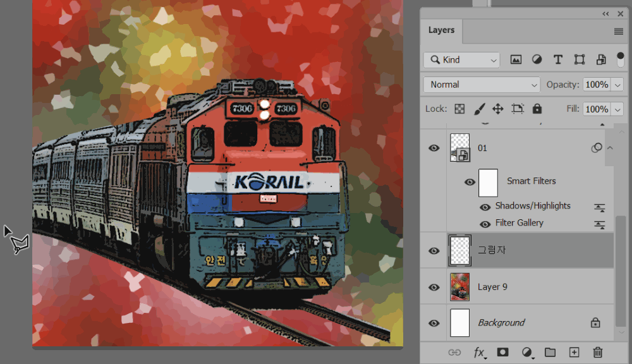The width and height of the screenshot is (632, 364).
Task: Click the Opacity 100% field
Action: click(x=597, y=85)
